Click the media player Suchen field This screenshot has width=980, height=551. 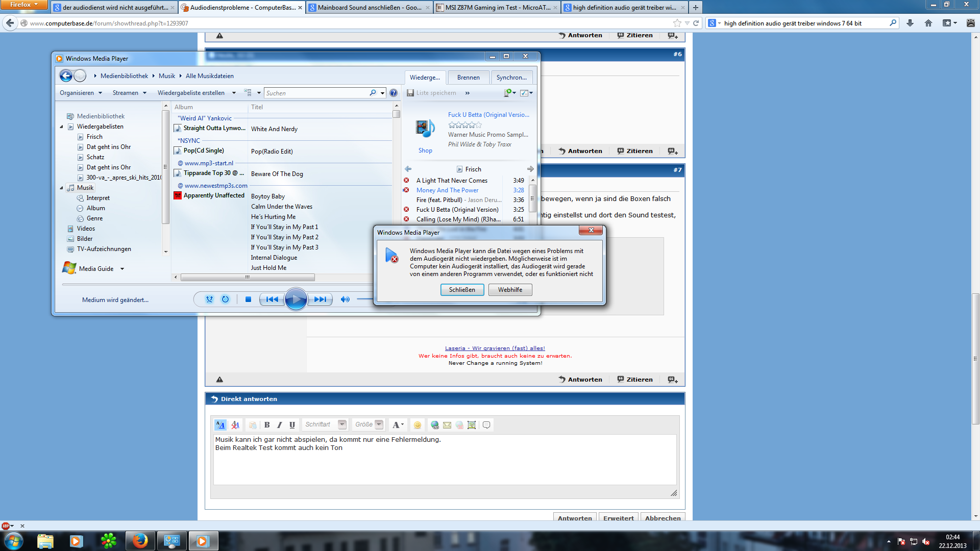tap(316, 93)
